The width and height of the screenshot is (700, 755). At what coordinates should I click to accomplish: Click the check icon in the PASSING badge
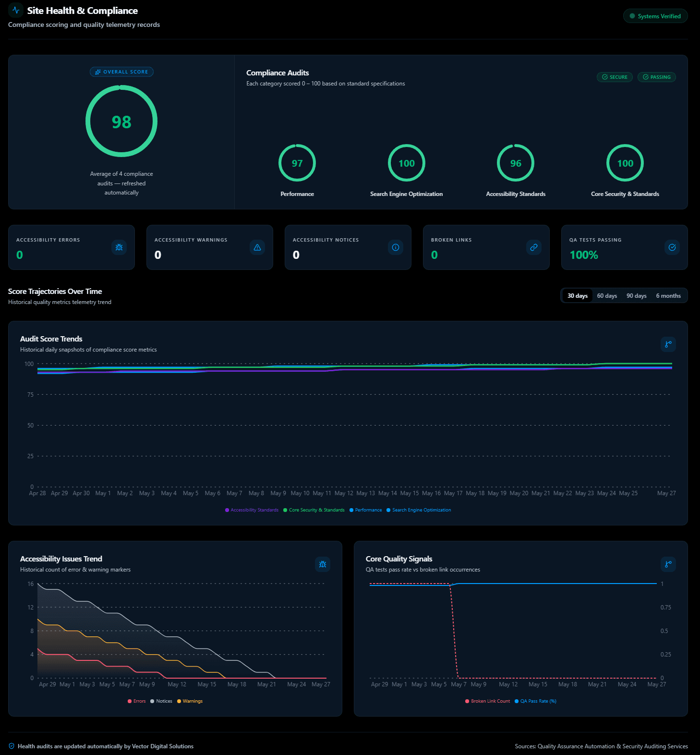tap(646, 77)
